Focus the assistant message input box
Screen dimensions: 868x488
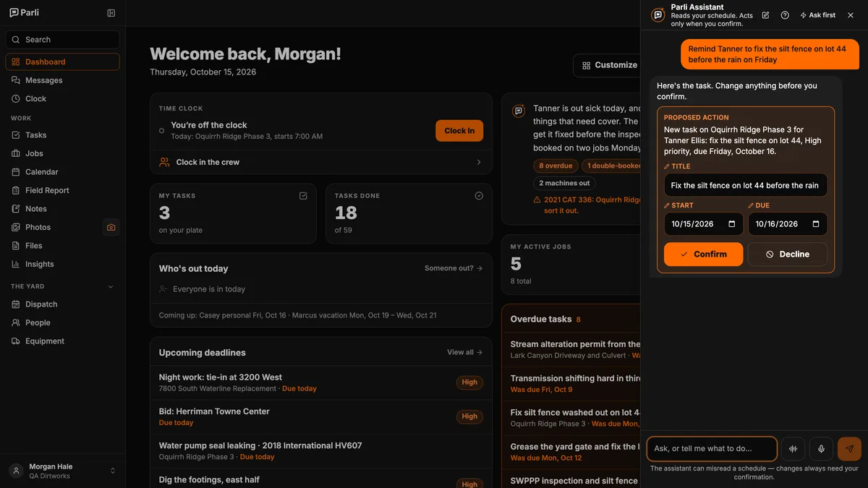tap(712, 449)
